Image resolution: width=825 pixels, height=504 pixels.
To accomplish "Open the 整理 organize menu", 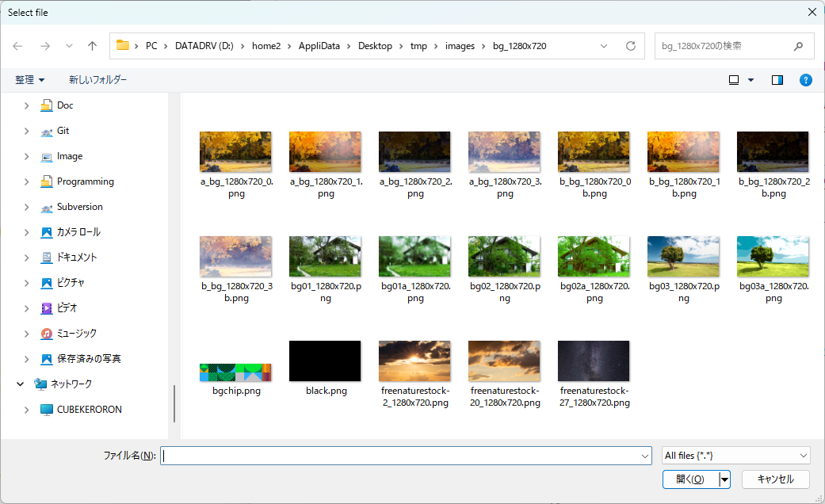I will point(30,80).
